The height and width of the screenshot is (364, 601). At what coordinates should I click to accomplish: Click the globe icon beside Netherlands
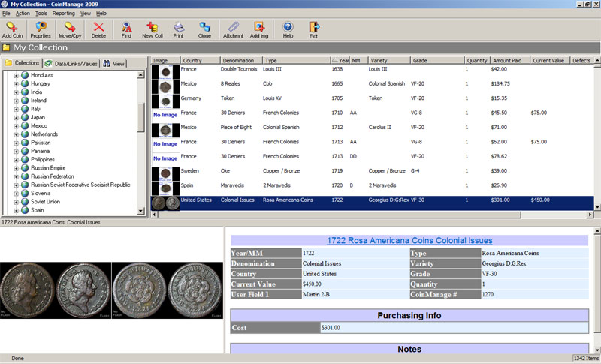(x=25, y=134)
